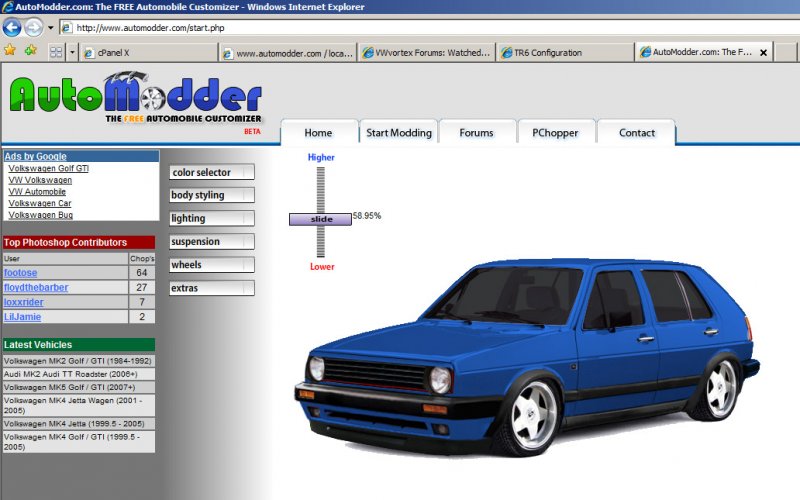
Task: Click the AutoModder logo
Action: click(135, 100)
